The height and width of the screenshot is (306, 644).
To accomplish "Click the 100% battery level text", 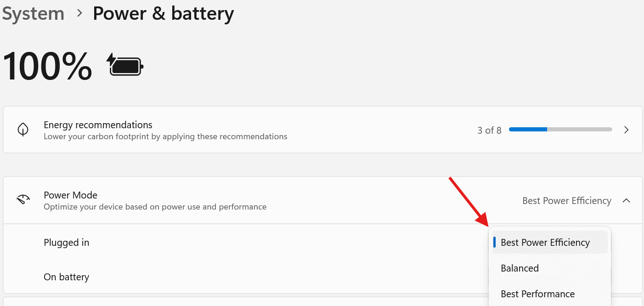I will (x=48, y=66).
